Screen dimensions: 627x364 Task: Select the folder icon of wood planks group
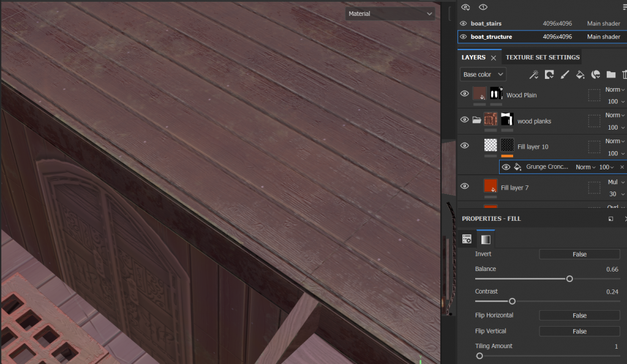(x=476, y=120)
